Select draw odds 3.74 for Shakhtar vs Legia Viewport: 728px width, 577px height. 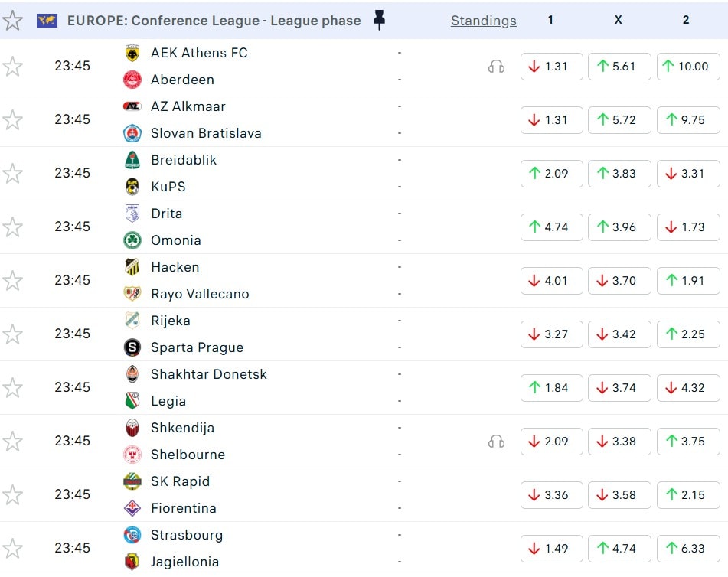point(619,388)
